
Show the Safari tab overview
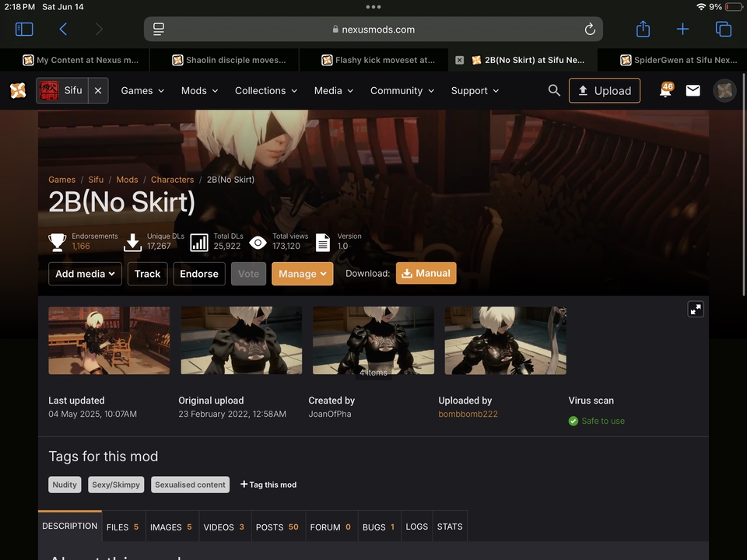[x=723, y=30]
